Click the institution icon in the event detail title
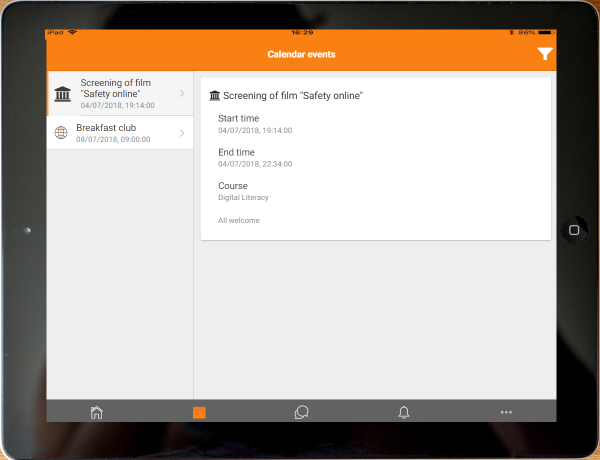Image resolution: width=600 pixels, height=460 pixels. [214, 96]
